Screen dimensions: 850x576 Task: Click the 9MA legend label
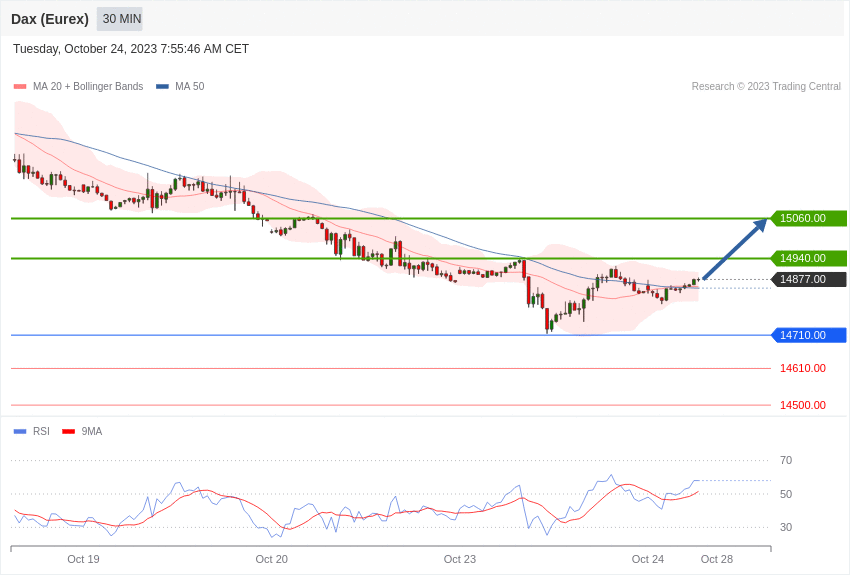click(92, 431)
